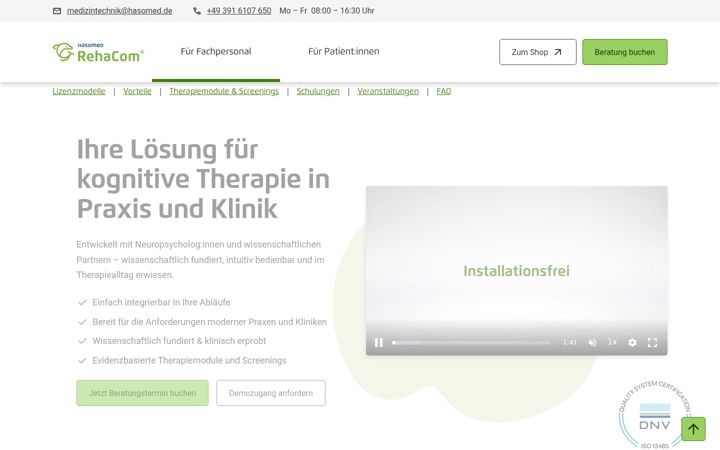Open the Für Patient:innen menu tab
Screen dimensions: 720x450
(343, 51)
